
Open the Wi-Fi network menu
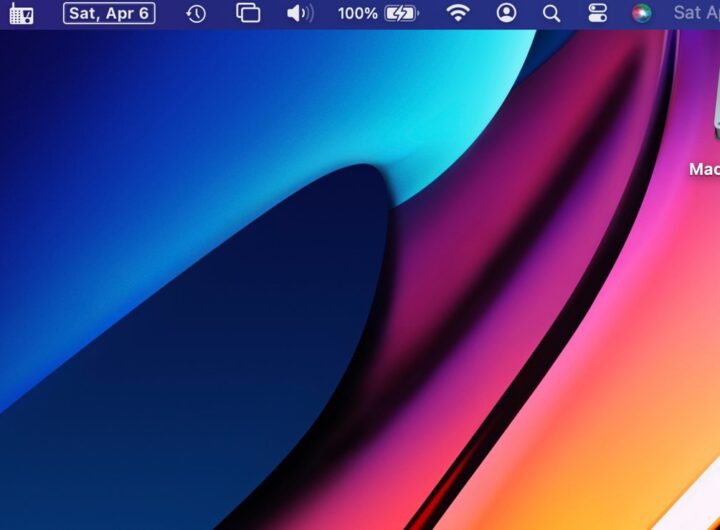[x=458, y=14]
